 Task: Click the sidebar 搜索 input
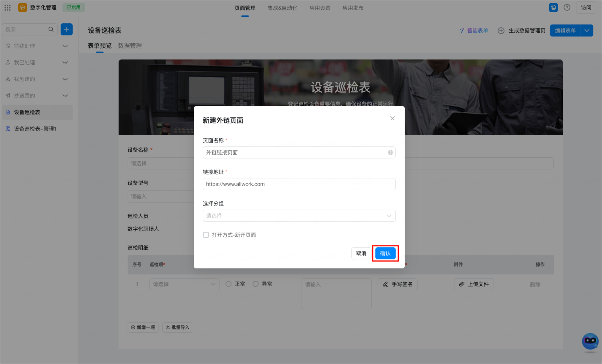(30, 29)
